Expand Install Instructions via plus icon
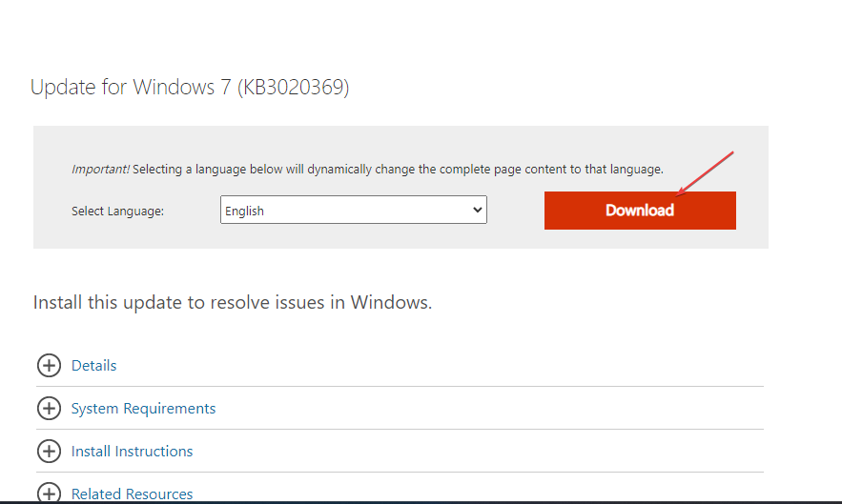The width and height of the screenshot is (842, 504). [x=49, y=452]
